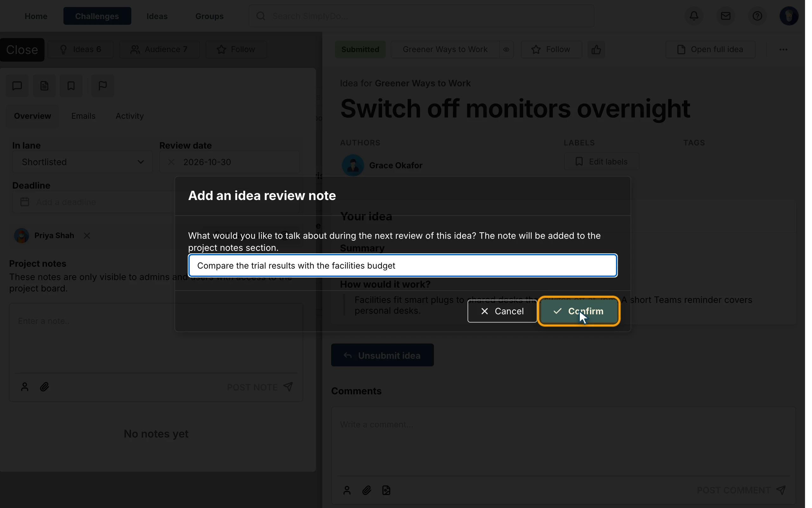
Task: Open the three-dot more options menu
Action: point(783,50)
